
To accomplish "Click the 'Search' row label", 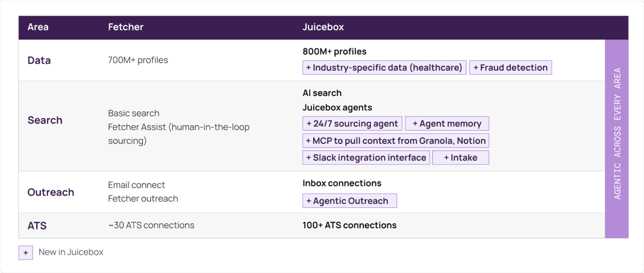I will pos(45,121).
